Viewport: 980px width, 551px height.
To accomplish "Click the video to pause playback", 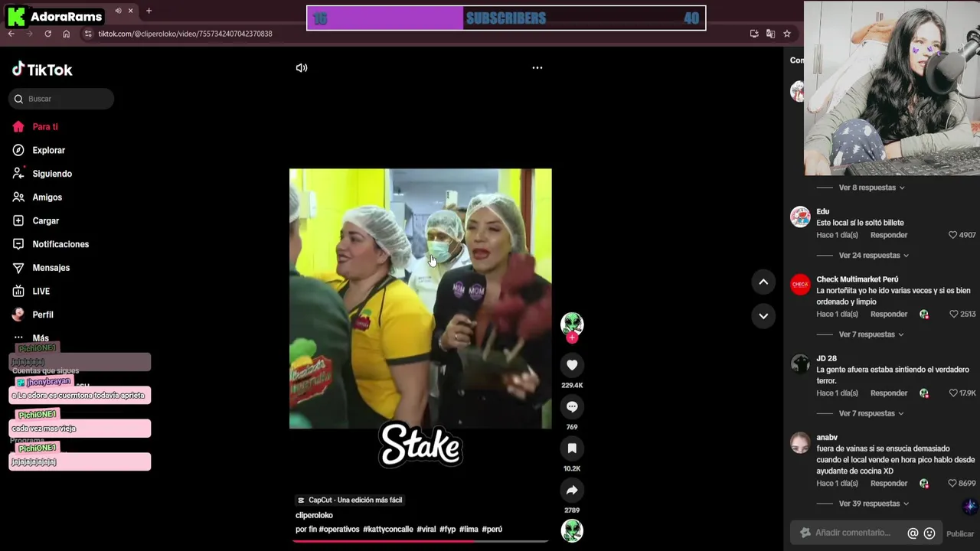I will pyautogui.click(x=420, y=298).
